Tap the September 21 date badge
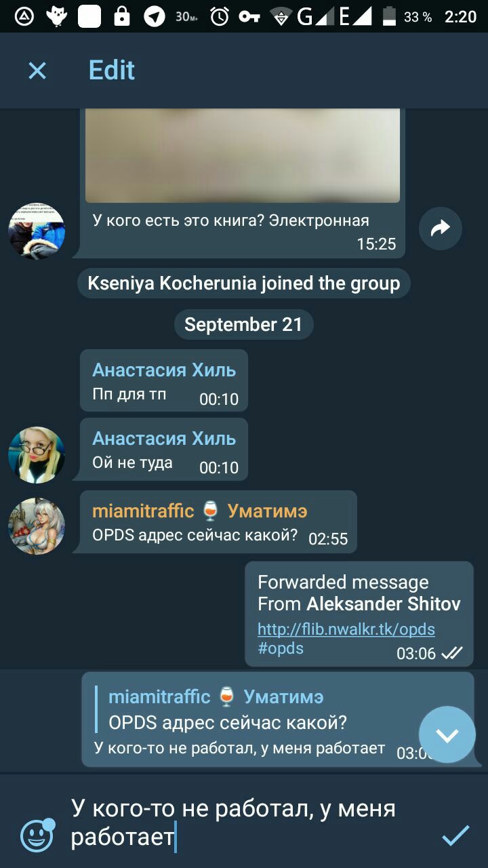Screen dimensions: 488x868 click(x=243, y=324)
